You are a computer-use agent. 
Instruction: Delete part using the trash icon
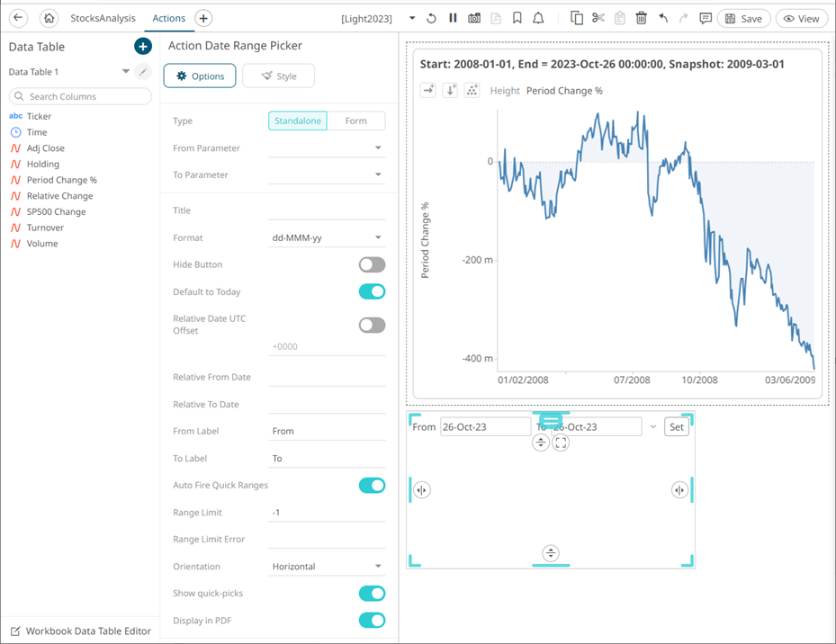tap(641, 18)
